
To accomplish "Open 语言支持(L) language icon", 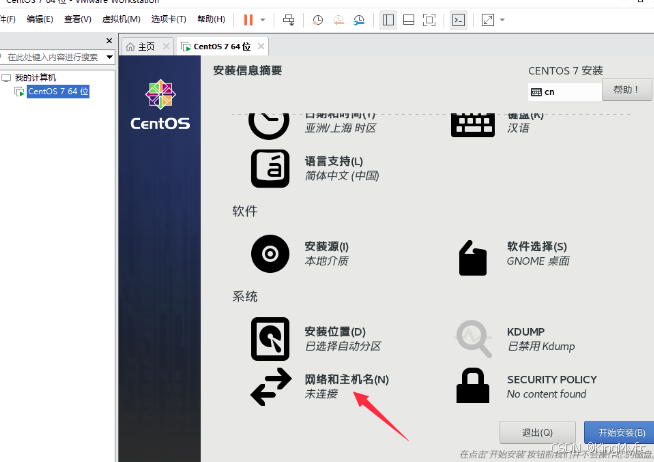I will (x=270, y=168).
